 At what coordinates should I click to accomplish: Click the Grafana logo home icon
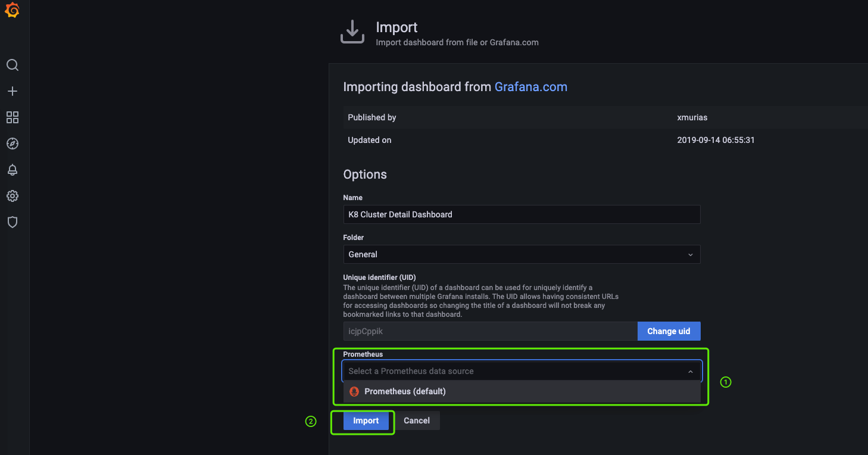coord(12,11)
